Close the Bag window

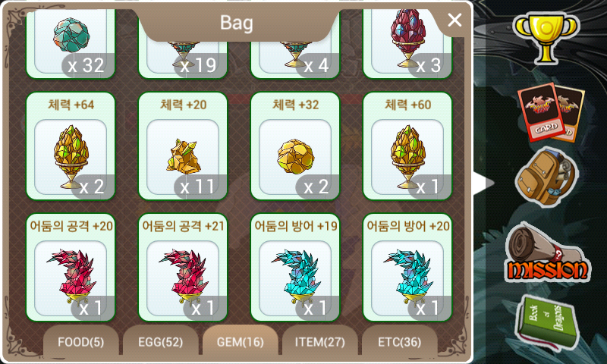click(x=454, y=20)
